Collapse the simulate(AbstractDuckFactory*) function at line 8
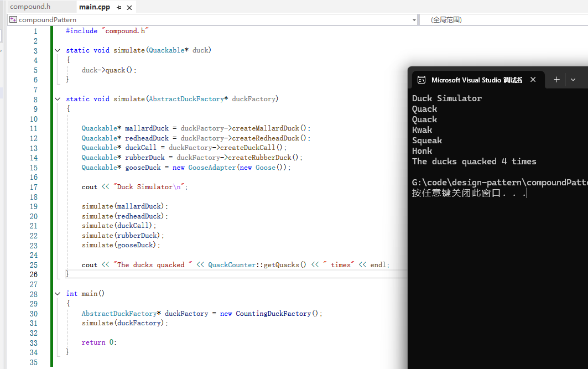This screenshot has width=588, height=369. click(58, 99)
